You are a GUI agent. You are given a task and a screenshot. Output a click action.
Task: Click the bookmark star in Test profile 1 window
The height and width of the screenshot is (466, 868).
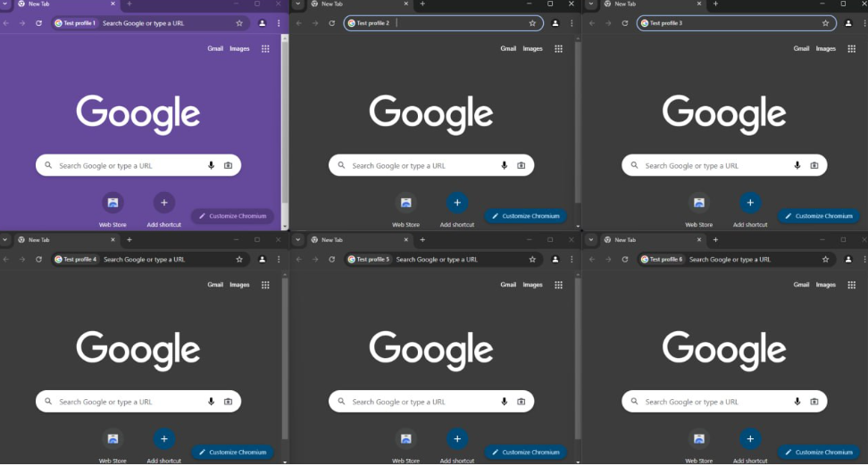click(239, 23)
